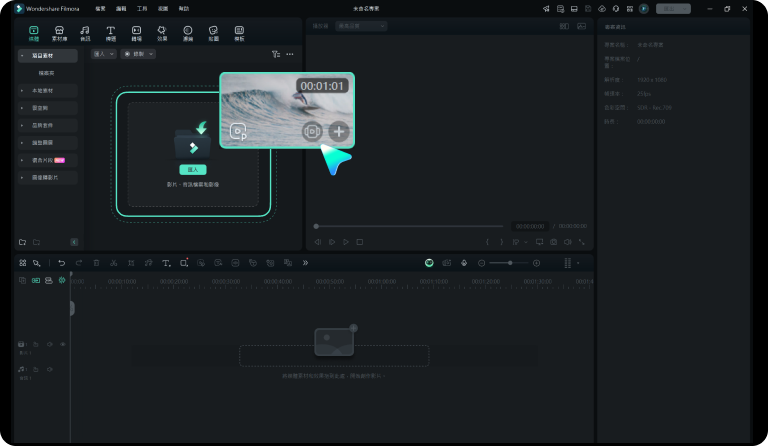Click the filter and sort media icon
This screenshot has width=768, height=446.
click(276, 54)
